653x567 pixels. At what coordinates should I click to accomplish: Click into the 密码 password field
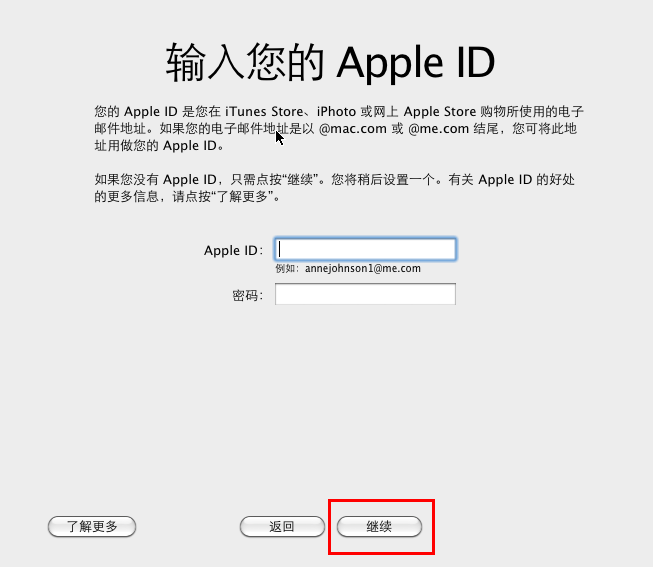365,294
